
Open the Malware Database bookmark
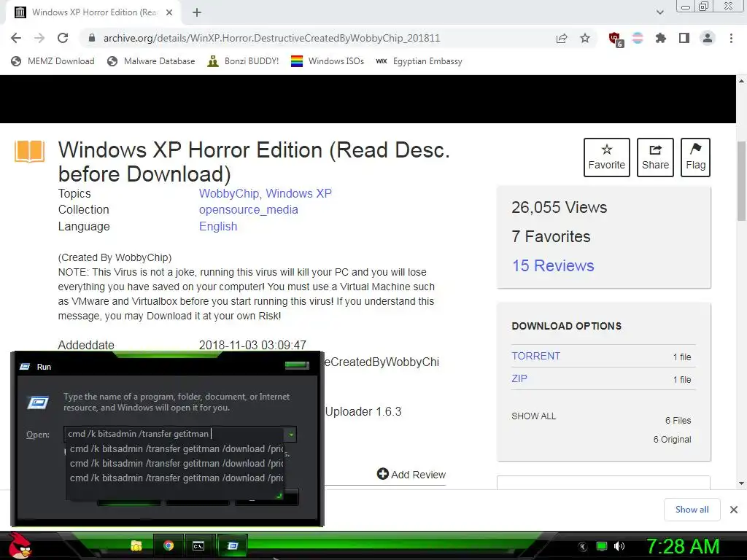151,61
